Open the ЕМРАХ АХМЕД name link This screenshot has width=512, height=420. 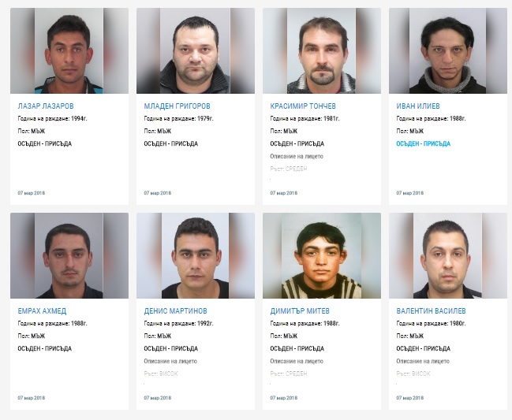pyautogui.click(x=42, y=310)
